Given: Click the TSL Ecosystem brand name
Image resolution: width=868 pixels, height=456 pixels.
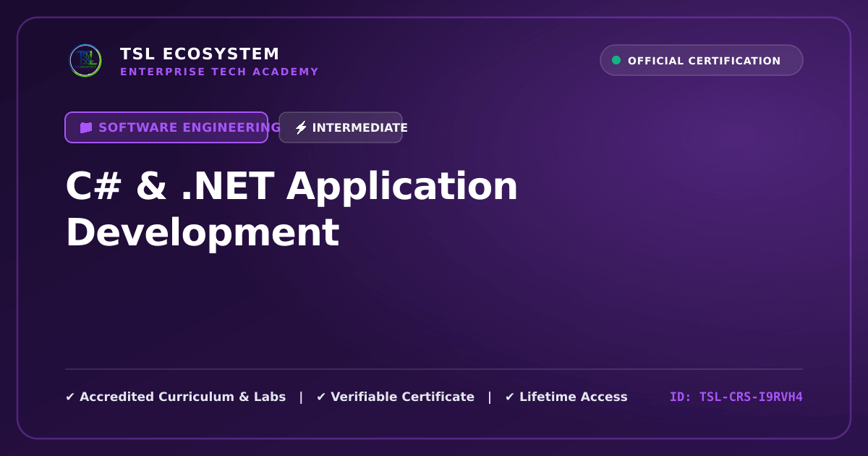Looking at the screenshot, I should (x=200, y=54).
